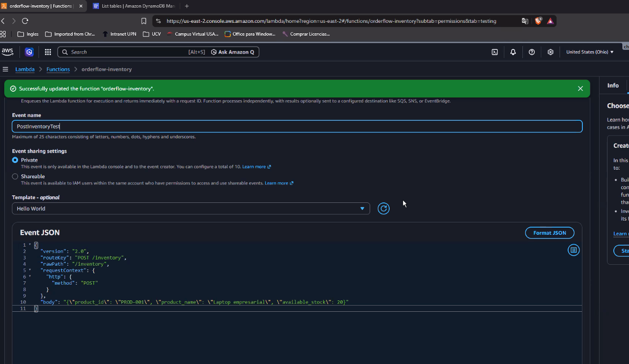Screen dimensions: 629x364
Task: Open the AWS services grid menu
Action: [48, 52]
